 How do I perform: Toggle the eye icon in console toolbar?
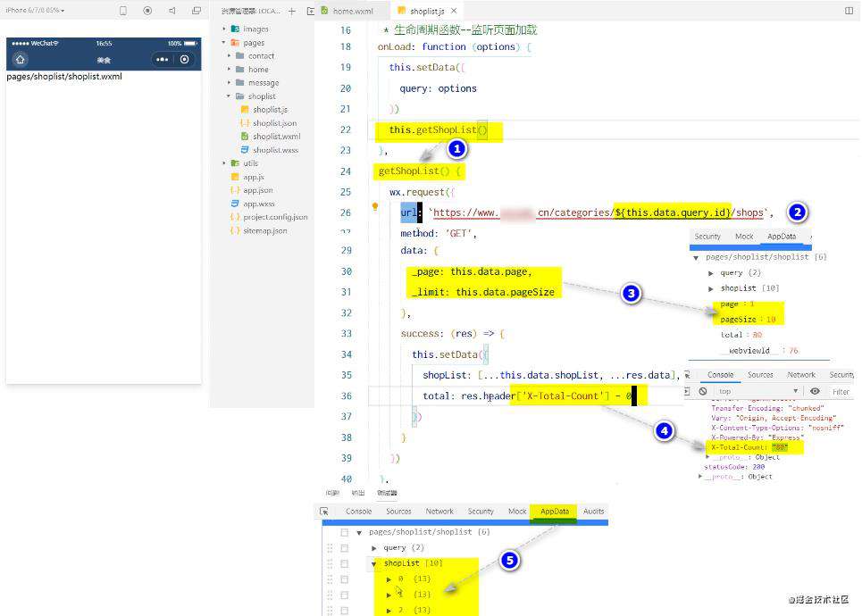point(815,391)
